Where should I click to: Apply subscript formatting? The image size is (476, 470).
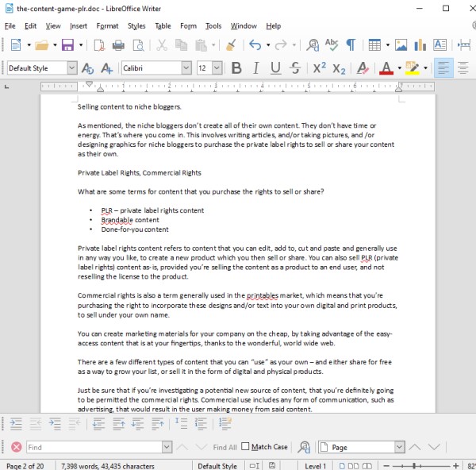click(339, 68)
